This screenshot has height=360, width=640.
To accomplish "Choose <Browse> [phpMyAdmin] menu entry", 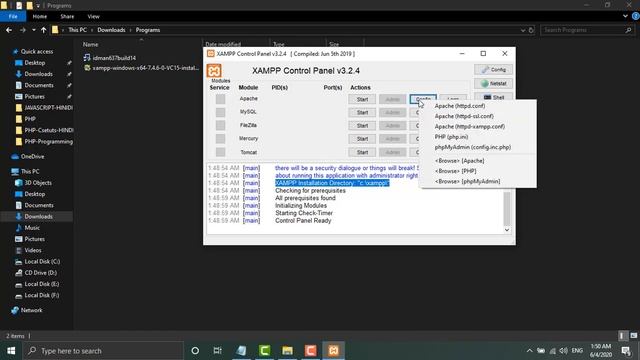I will tap(467, 181).
